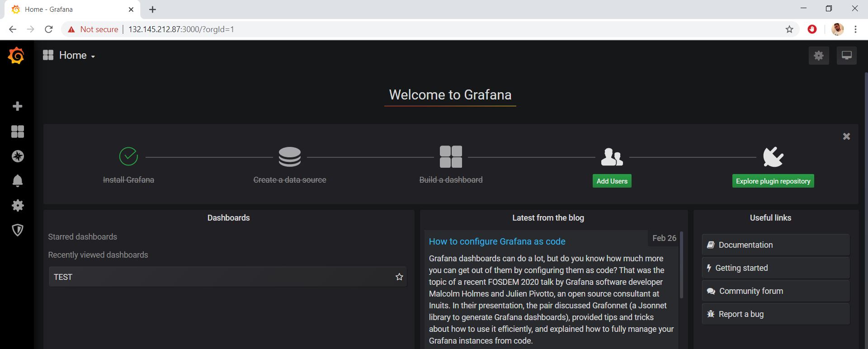Click the Install Grafana step text
Viewport: 868px width, 349px height.
(x=128, y=180)
